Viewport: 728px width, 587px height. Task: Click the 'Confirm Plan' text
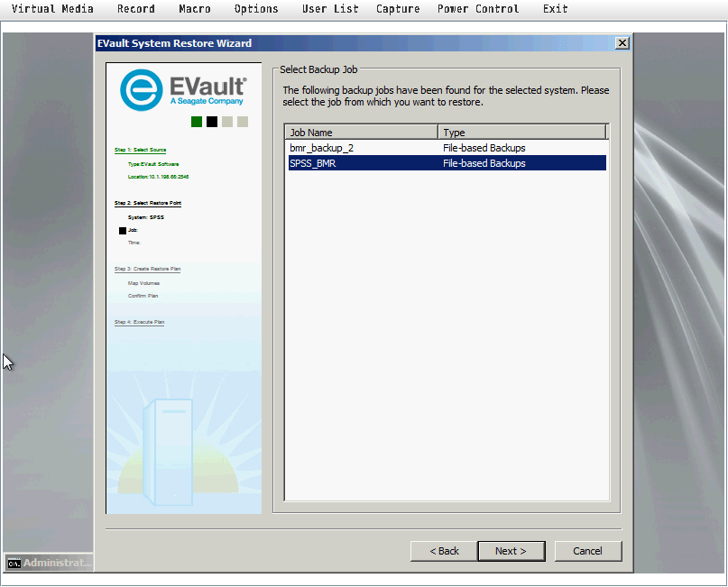[143, 296]
